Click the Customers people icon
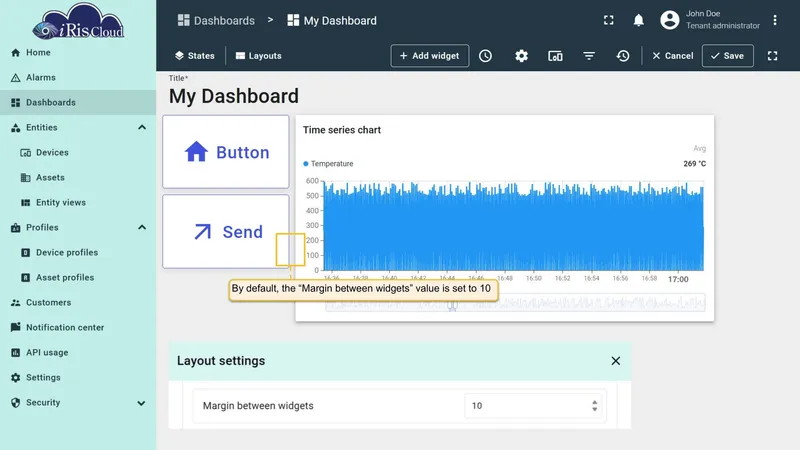The width and height of the screenshot is (800, 450). coord(15,303)
